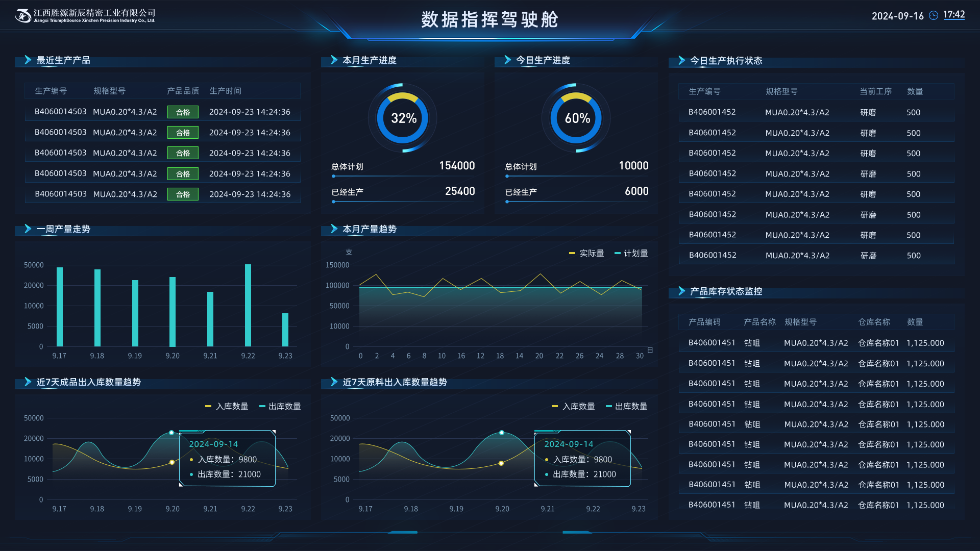Click the 9.22 bar in weekly output chart
Viewport: 980px width, 551px height.
click(248, 305)
